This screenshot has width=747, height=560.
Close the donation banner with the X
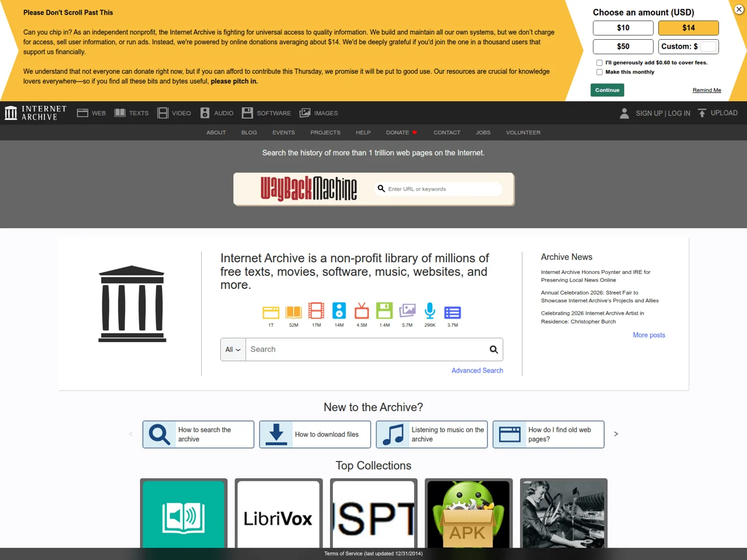click(739, 9)
